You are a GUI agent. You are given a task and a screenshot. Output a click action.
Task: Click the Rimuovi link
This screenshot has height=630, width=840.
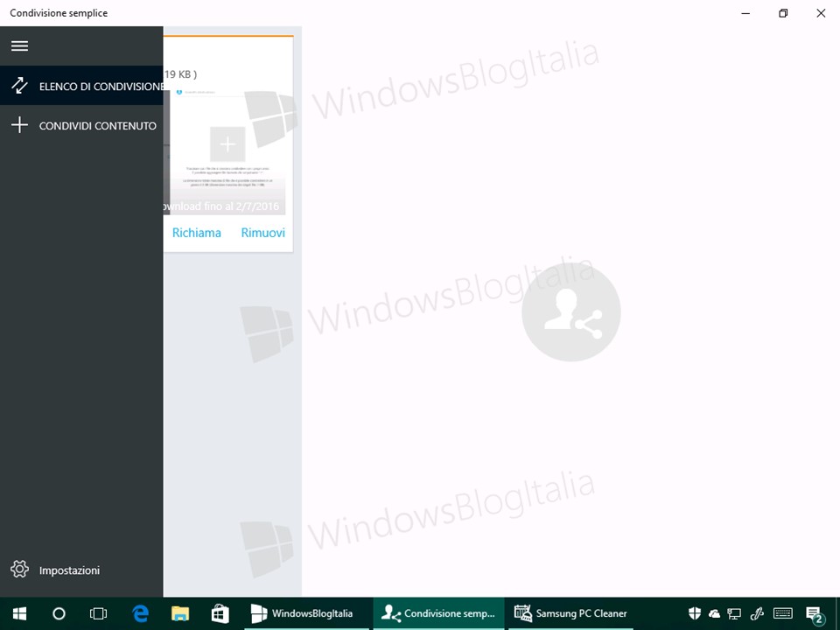(x=262, y=233)
